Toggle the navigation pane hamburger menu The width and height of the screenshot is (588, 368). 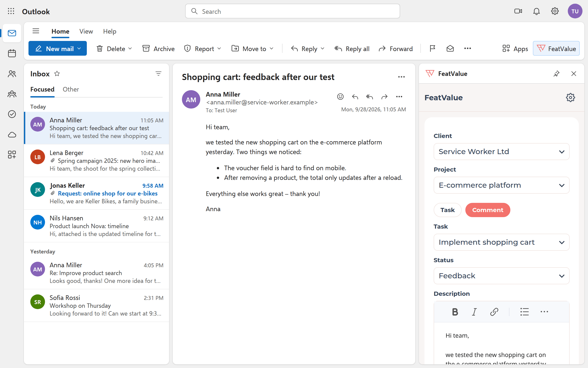pos(36,31)
